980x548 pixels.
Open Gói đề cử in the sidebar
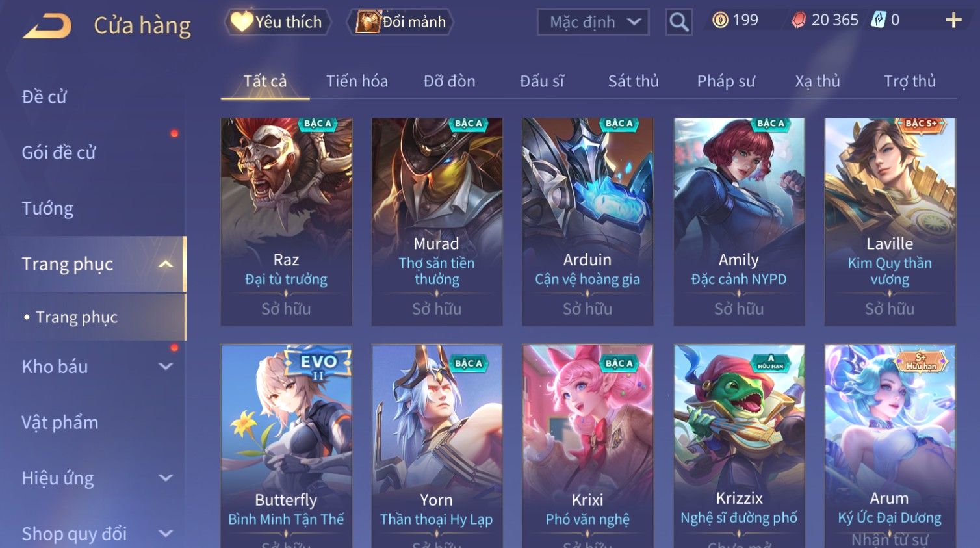point(58,153)
